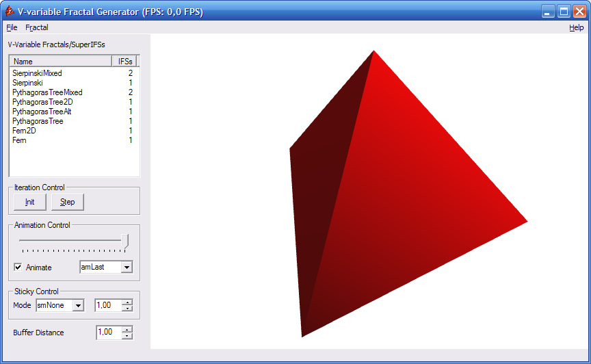Maximize the Fractal Generator window
Image resolution: width=591 pixels, height=364 pixels.
(x=564, y=12)
